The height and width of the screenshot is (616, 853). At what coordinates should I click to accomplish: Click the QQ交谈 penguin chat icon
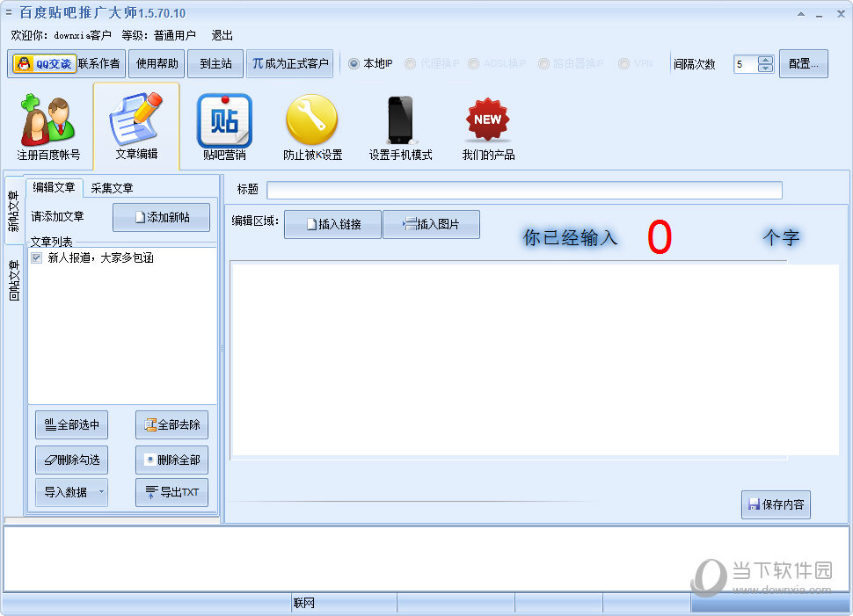click(45, 63)
